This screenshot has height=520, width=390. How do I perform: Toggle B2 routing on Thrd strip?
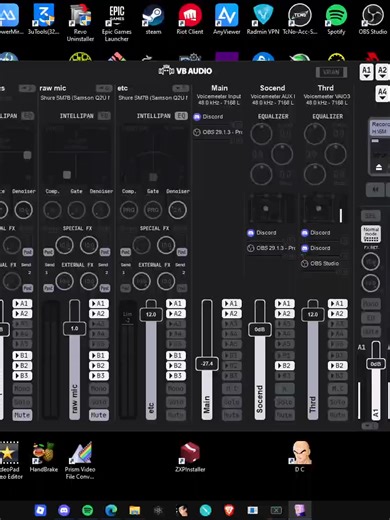tap(337, 366)
